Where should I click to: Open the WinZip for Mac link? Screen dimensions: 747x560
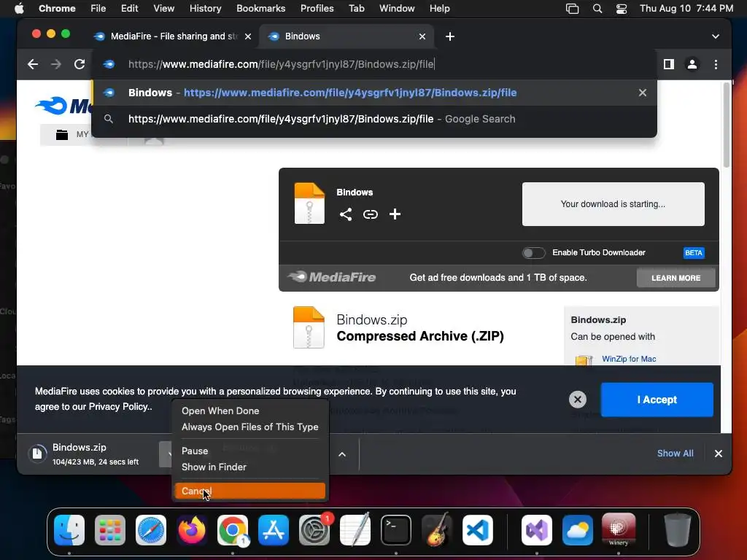click(629, 359)
